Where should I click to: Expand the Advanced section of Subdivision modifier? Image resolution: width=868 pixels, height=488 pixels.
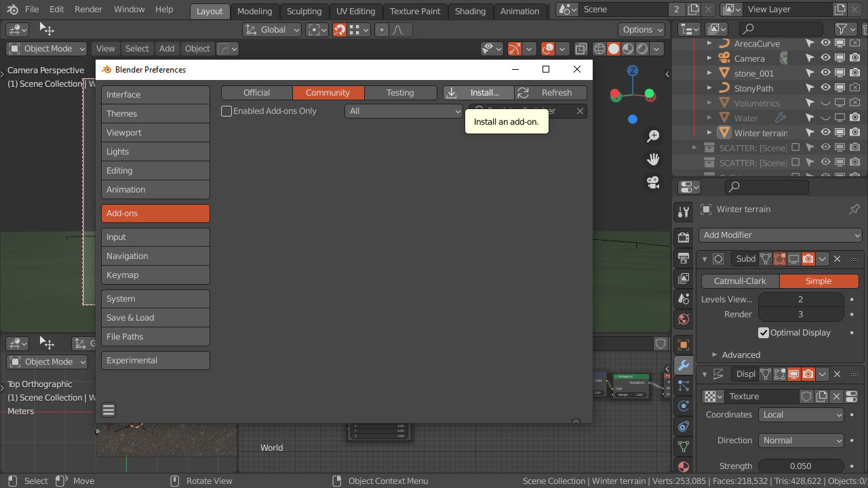740,354
